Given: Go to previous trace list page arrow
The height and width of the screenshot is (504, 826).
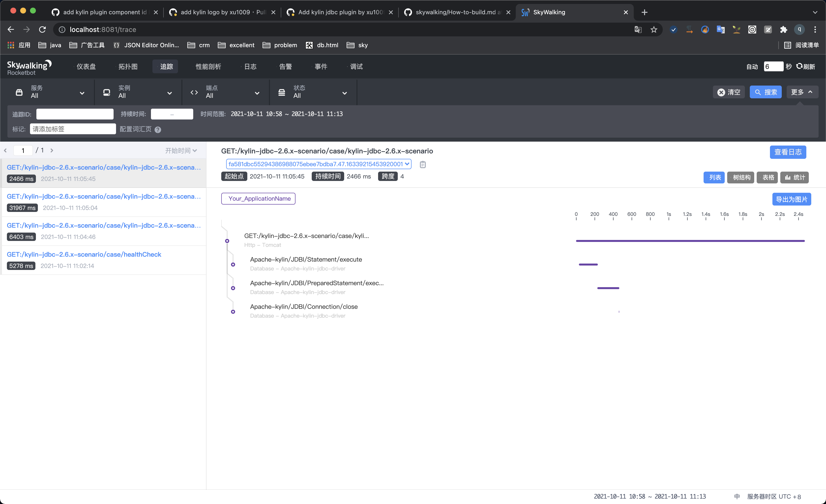Looking at the screenshot, I should pos(5,150).
